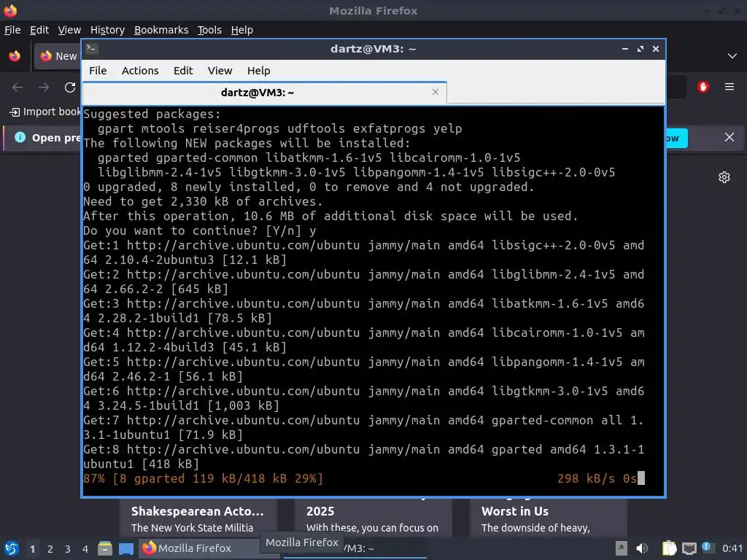Activate Mozilla Firefox taskbar button
The image size is (747, 560).
[199, 548]
